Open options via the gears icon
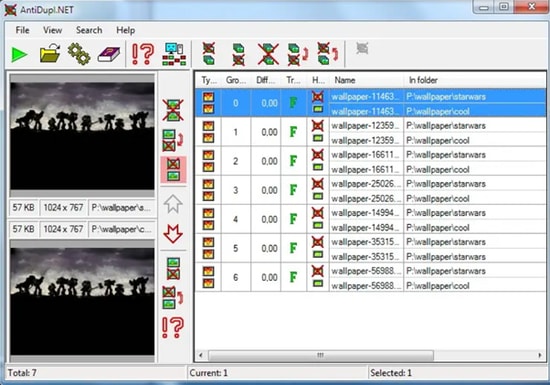This screenshot has height=385, width=550. tap(79, 54)
